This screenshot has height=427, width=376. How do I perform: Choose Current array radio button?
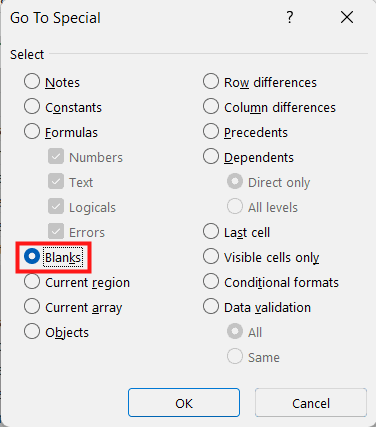coord(32,306)
